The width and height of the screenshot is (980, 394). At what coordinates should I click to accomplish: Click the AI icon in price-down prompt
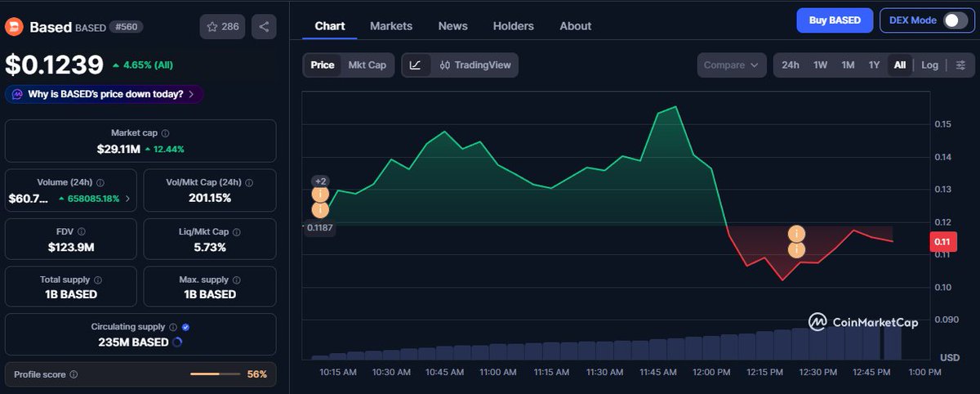(17, 94)
